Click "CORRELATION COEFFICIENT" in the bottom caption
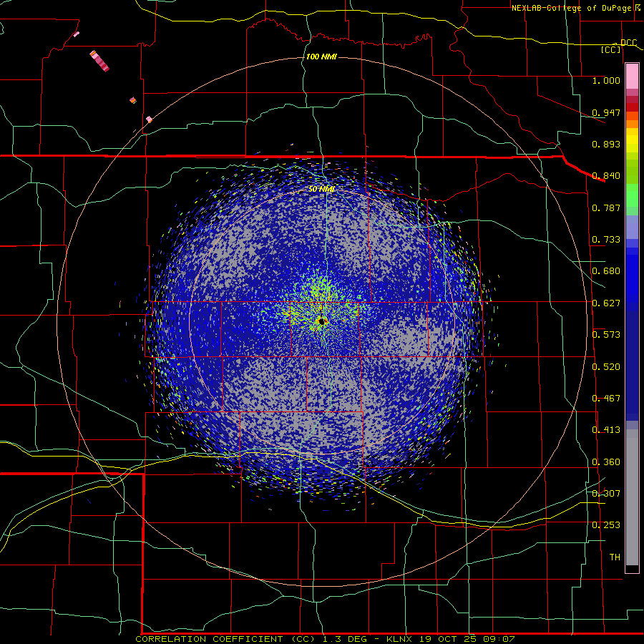 [209, 639]
